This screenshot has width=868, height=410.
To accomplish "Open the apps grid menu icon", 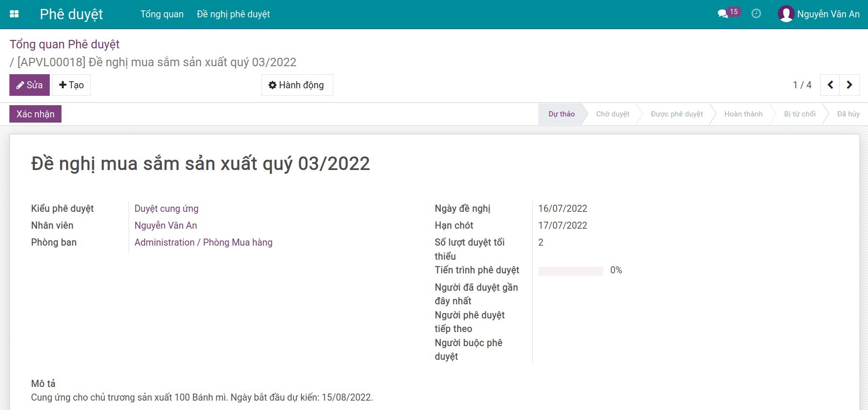I will click(x=14, y=14).
